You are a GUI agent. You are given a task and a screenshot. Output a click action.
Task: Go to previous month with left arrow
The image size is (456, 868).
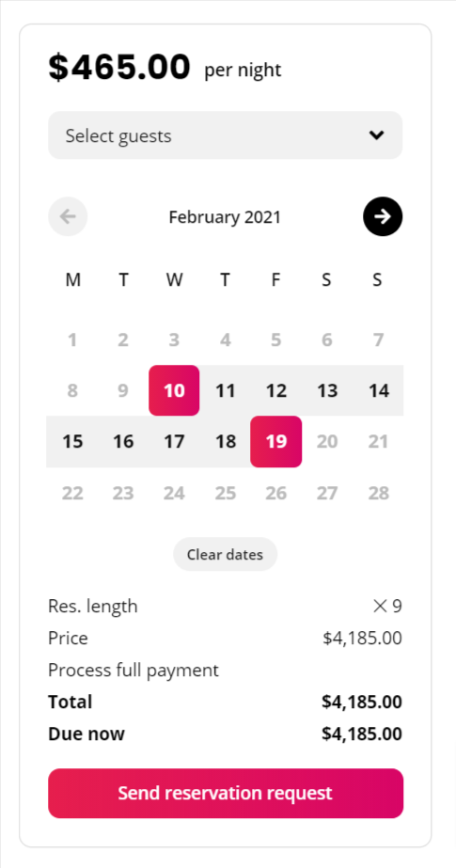pos(68,216)
